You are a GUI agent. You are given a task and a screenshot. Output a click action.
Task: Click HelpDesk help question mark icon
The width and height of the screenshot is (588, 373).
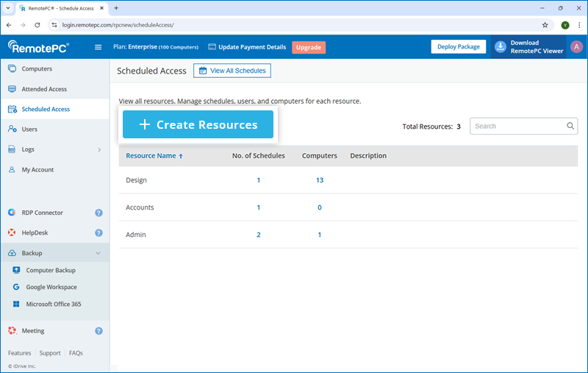click(98, 233)
